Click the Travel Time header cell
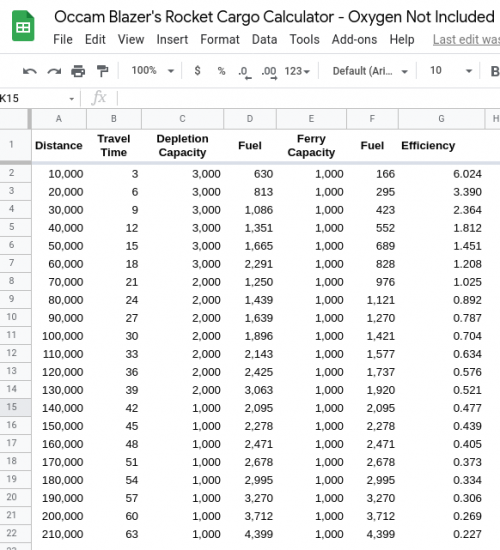This screenshot has width=500, height=550. [114, 146]
